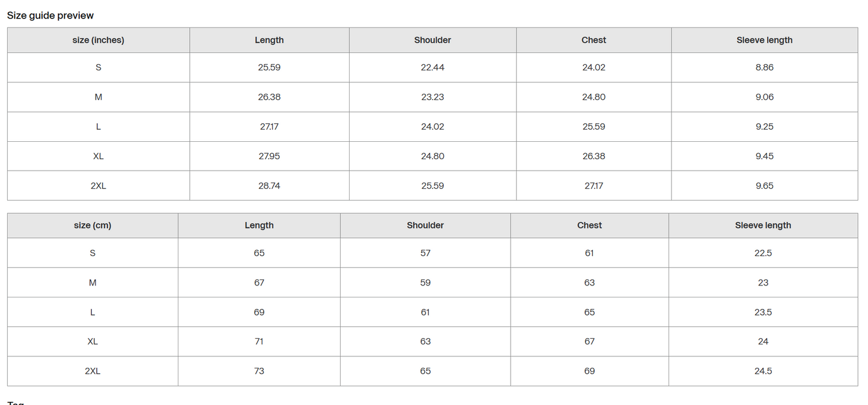The image size is (868, 405).
Task: Click the 27.17 length cell for size L
Action: (x=269, y=127)
